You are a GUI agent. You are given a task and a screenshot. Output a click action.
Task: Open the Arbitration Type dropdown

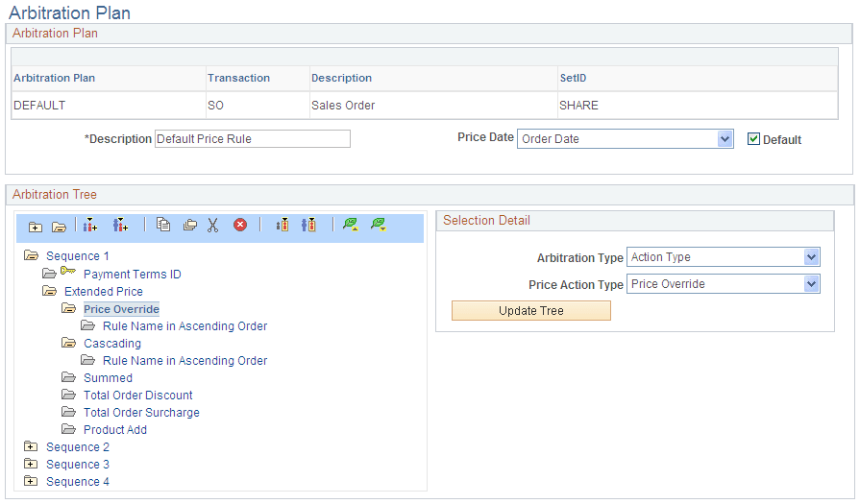[812, 257]
